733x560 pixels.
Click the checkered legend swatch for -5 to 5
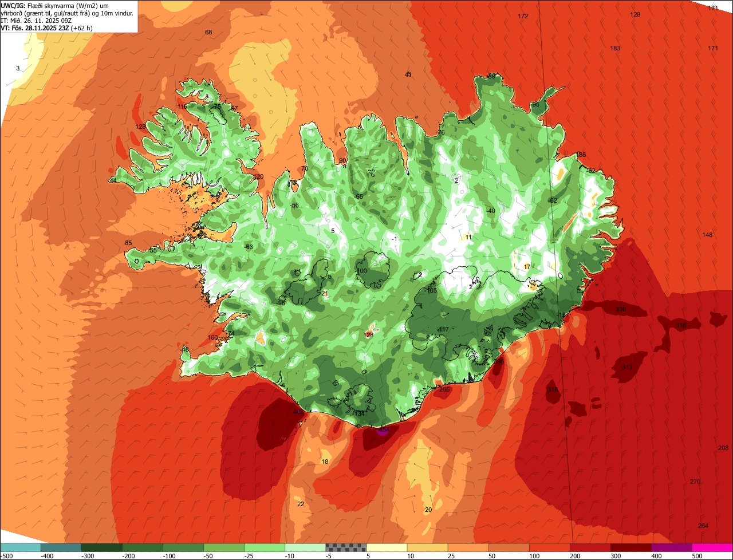click(x=346, y=547)
